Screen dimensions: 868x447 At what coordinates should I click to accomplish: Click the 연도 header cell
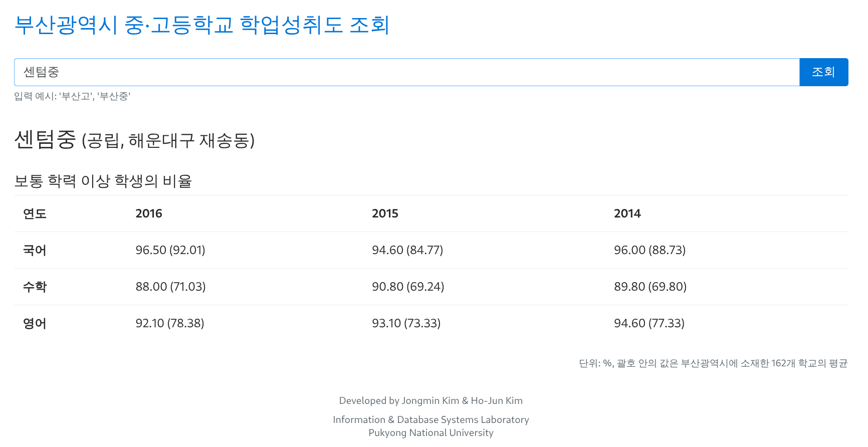[35, 214]
